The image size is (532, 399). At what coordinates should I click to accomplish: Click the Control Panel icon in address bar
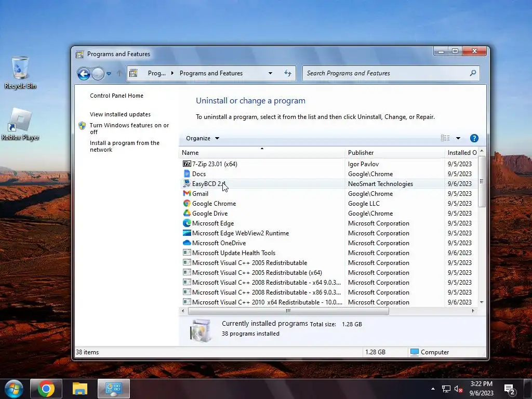point(134,73)
